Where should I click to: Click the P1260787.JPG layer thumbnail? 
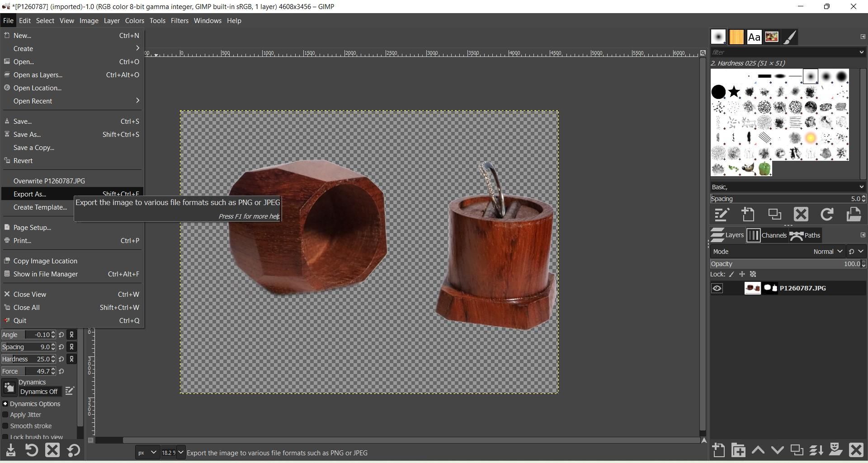tap(752, 288)
